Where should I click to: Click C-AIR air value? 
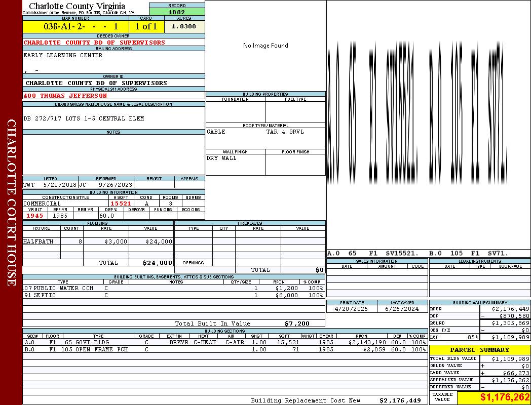coord(235,342)
